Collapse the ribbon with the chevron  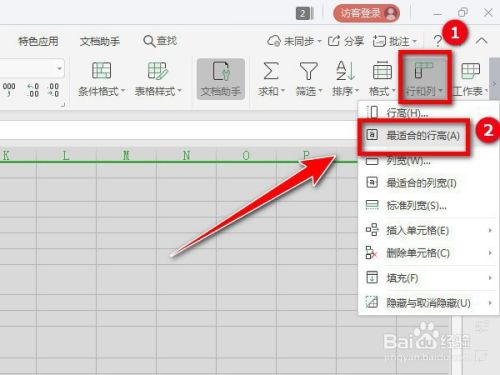tap(481, 41)
